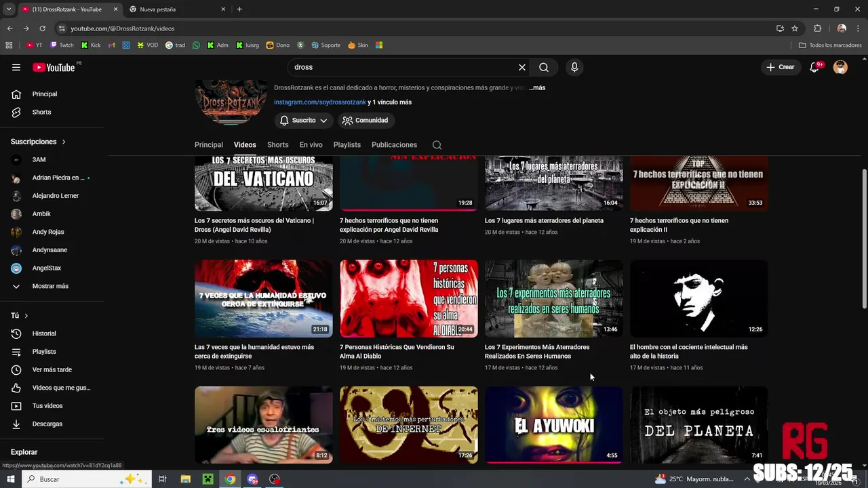Open the Dono bookmark
Screen dimensions: 868x488
pos(278,45)
